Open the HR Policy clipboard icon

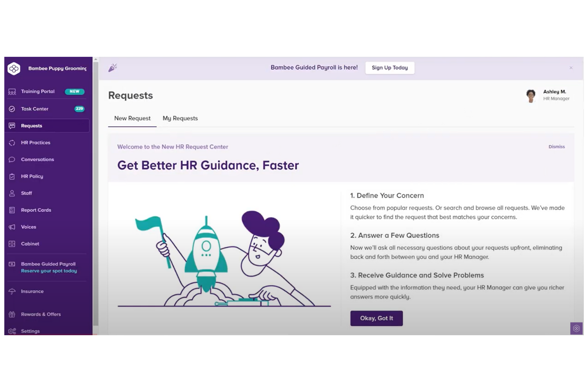point(12,176)
